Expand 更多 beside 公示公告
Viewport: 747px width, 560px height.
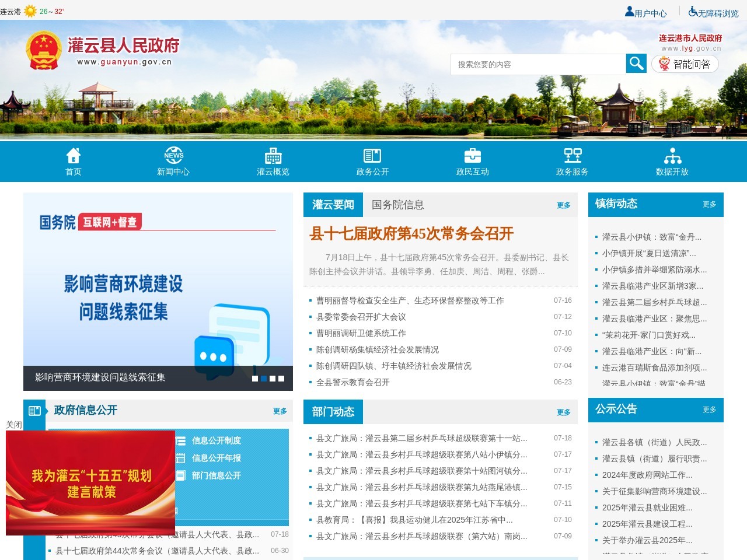[x=710, y=410]
